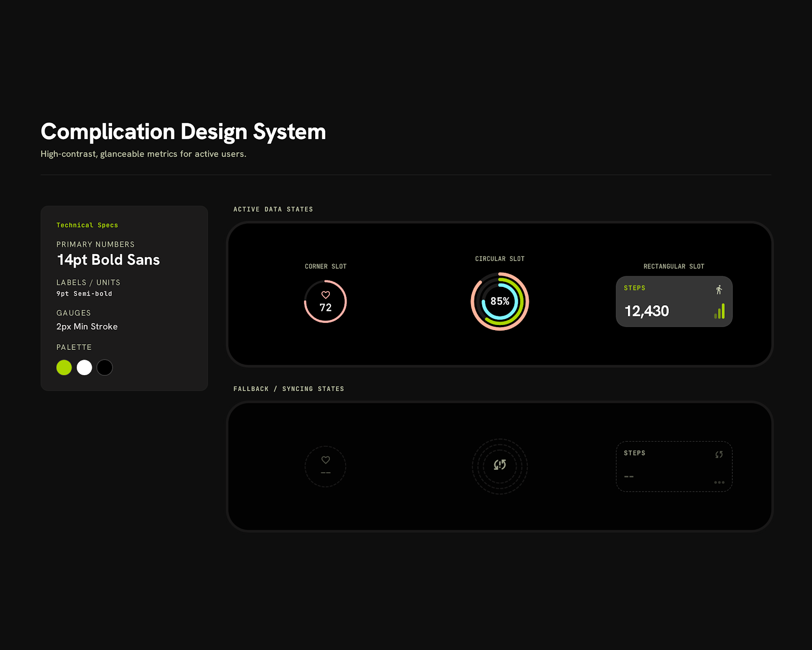Click the 'Technical Specs' label
The image size is (812, 650).
pos(87,225)
